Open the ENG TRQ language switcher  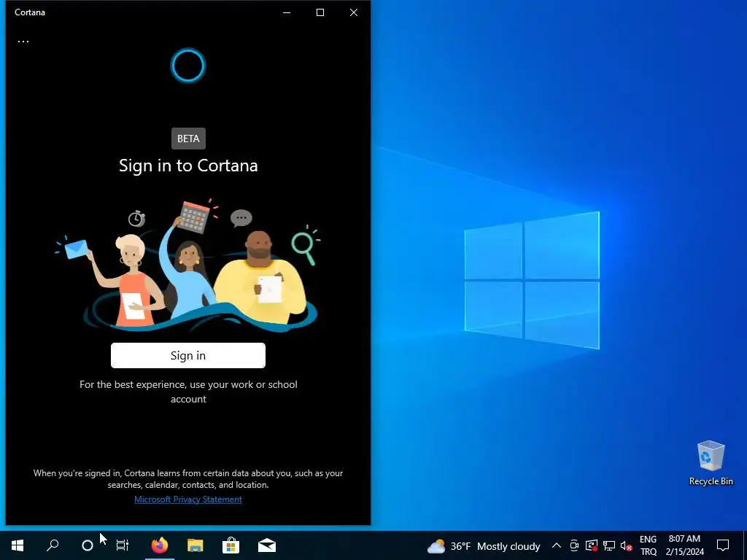(x=649, y=545)
